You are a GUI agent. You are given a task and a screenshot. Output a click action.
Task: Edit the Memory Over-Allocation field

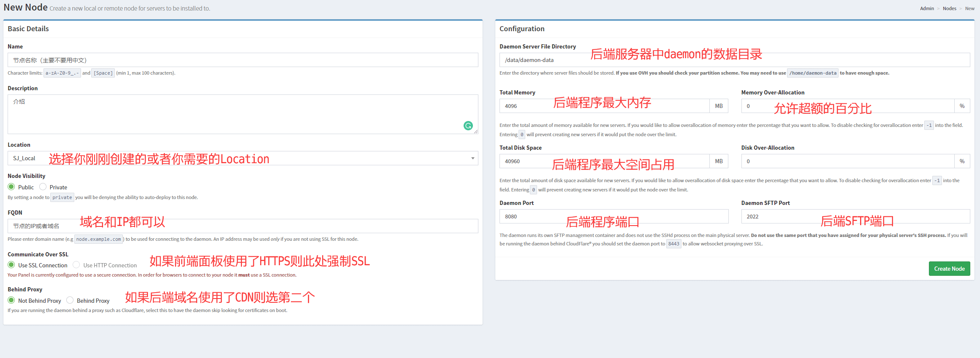coord(847,106)
